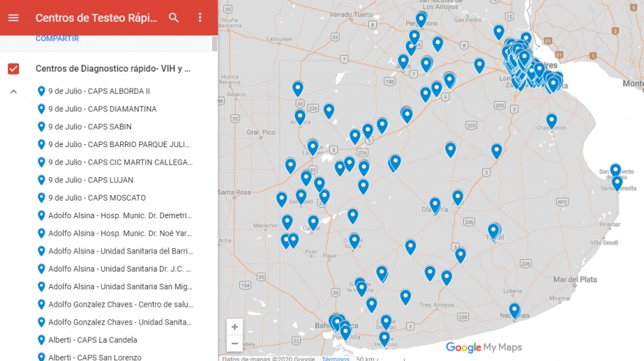Uncheck the Centros de Diagnostico rápido layer checkbox
The image size is (644, 361).
tap(13, 69)
